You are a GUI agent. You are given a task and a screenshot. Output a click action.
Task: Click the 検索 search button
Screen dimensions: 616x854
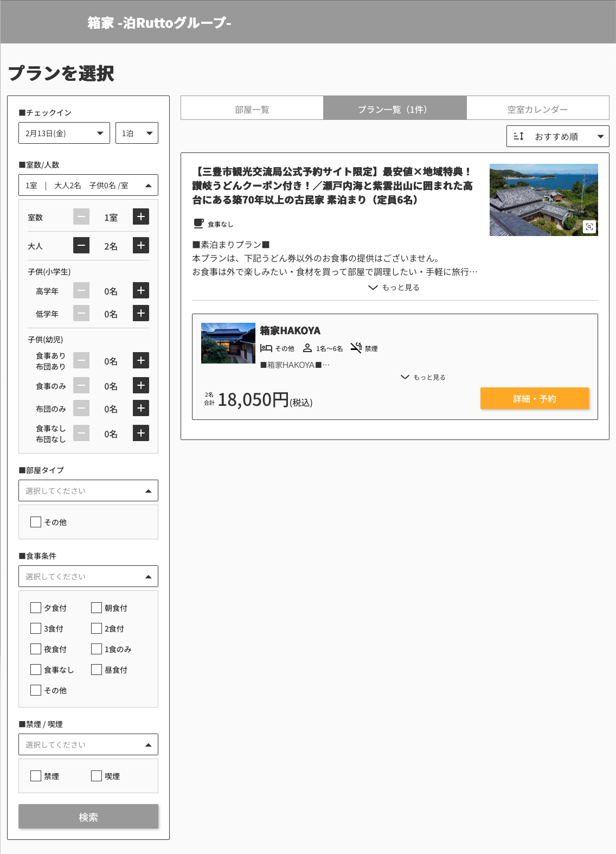tap(88, 817)
